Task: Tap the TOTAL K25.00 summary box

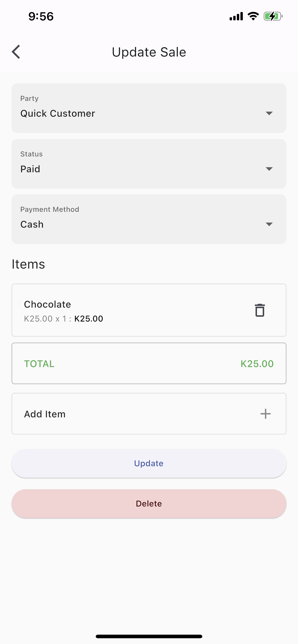Action: tap(149, 363)
